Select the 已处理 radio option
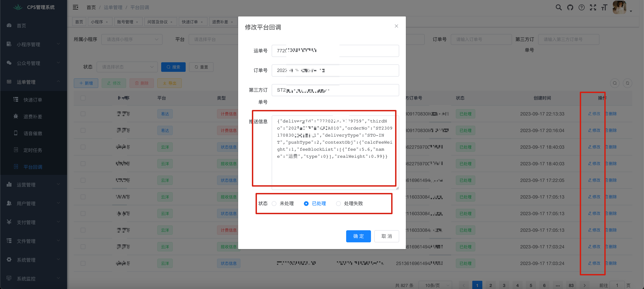Viewport: 644px width, 289px height. pyautogui.click(x=315, y=203)
